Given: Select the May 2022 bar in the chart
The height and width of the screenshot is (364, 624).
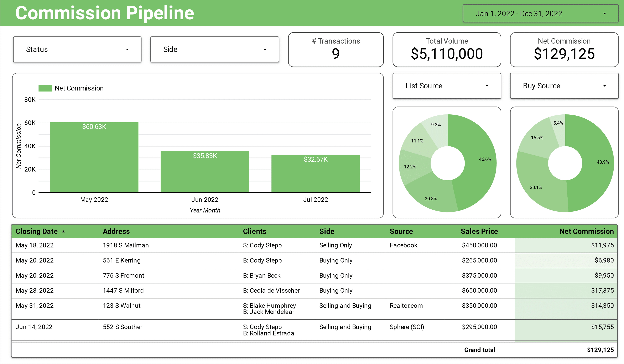Looking at the screenshot, I should click(94, 156).
